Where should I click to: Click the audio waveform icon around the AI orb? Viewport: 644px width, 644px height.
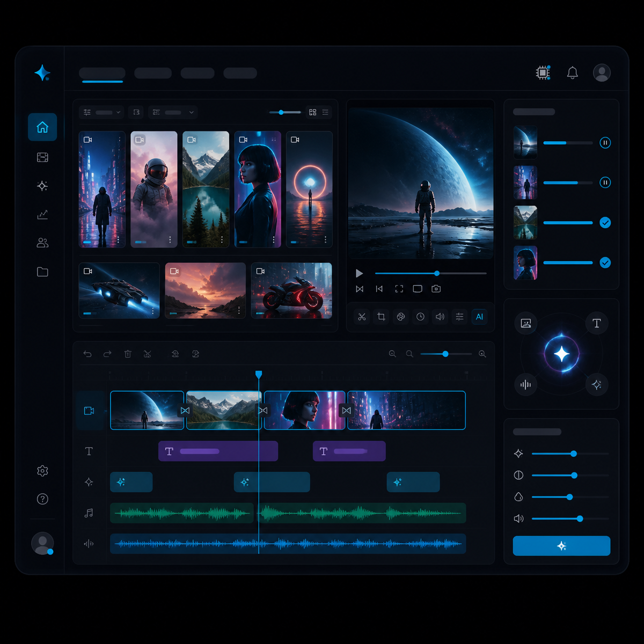(x=526, y=384)
